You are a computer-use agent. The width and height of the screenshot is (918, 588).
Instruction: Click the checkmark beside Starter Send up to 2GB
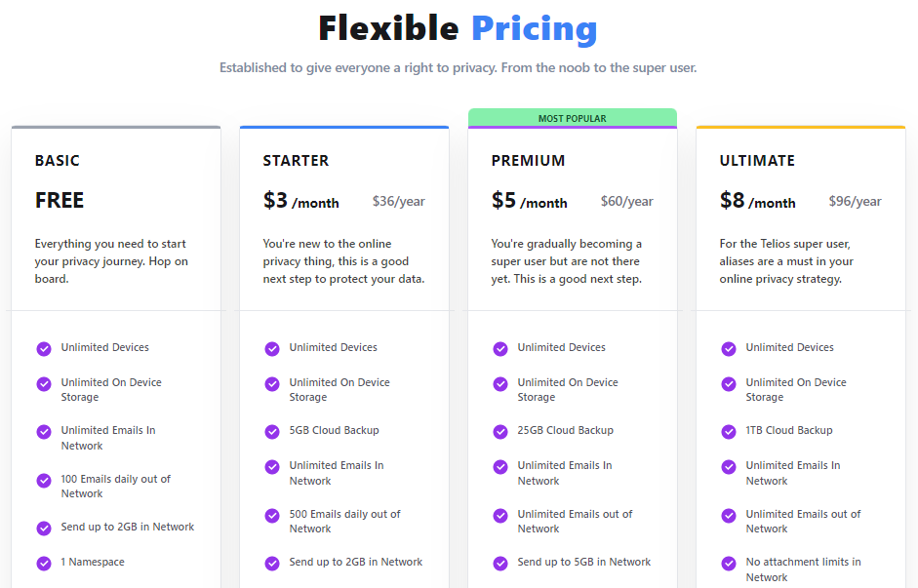point(272,564)
